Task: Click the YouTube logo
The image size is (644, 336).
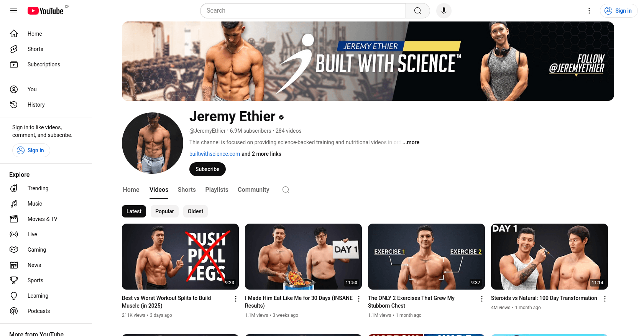Action: pyautogui.click(x=46, y=11)
